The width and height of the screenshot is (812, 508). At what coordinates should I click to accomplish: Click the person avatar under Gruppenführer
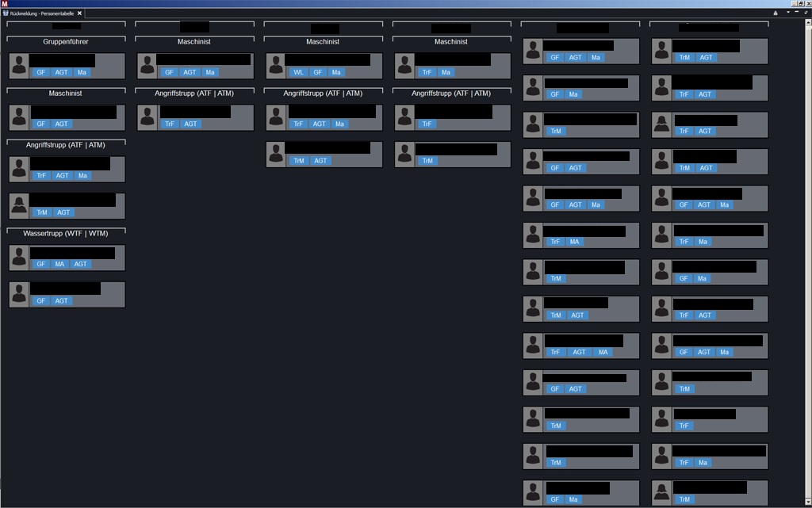tap(19, 66)
